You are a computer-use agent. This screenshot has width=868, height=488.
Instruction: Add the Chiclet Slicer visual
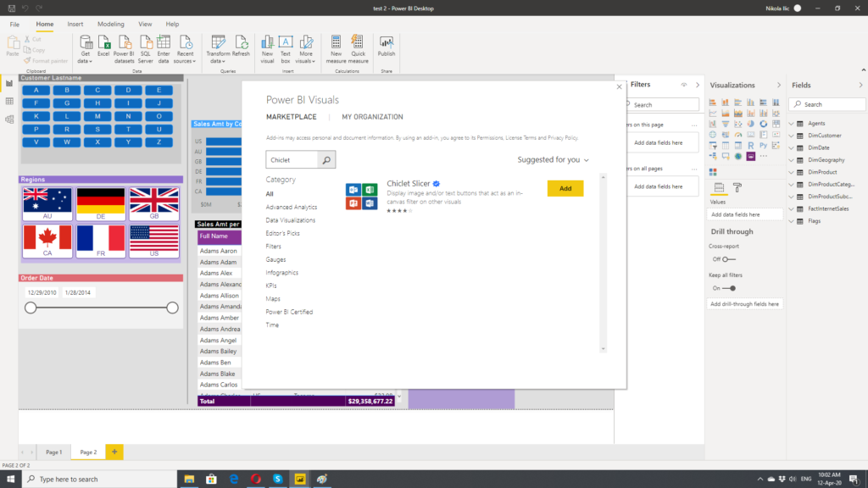(565, 189)
